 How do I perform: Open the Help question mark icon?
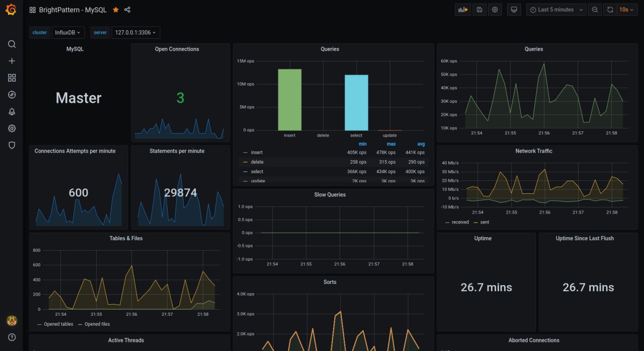pos(12,337)
